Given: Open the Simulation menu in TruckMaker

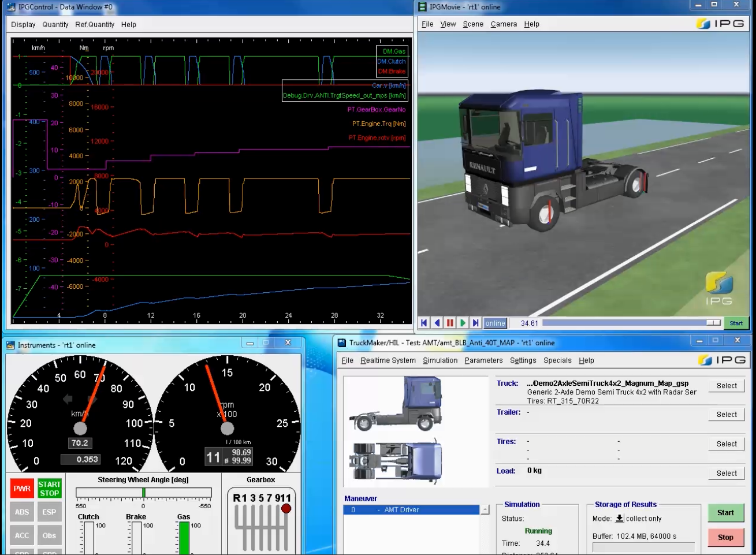Looking at the screenshot, I should click(x=440, y=360).
